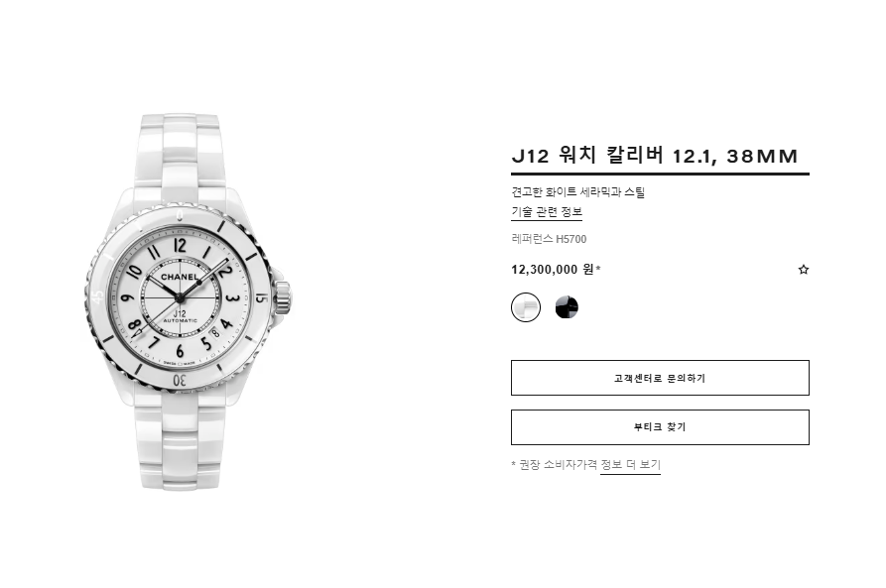
Task: Click the J12 워치 칼리버 12.1 title
Action: (x=654, y=156)
